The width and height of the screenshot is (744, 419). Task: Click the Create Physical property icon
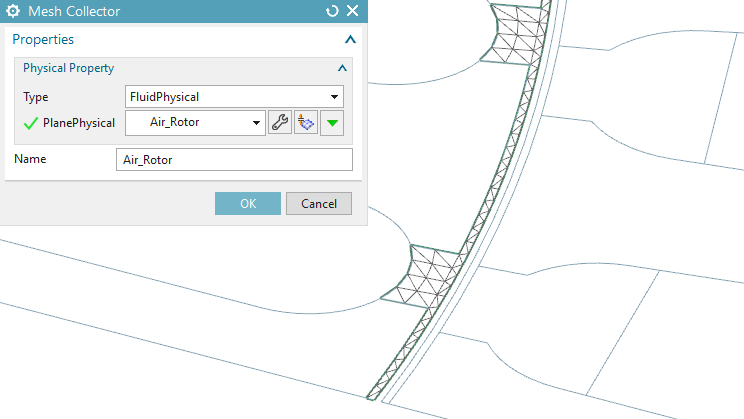tap(305, 123)
